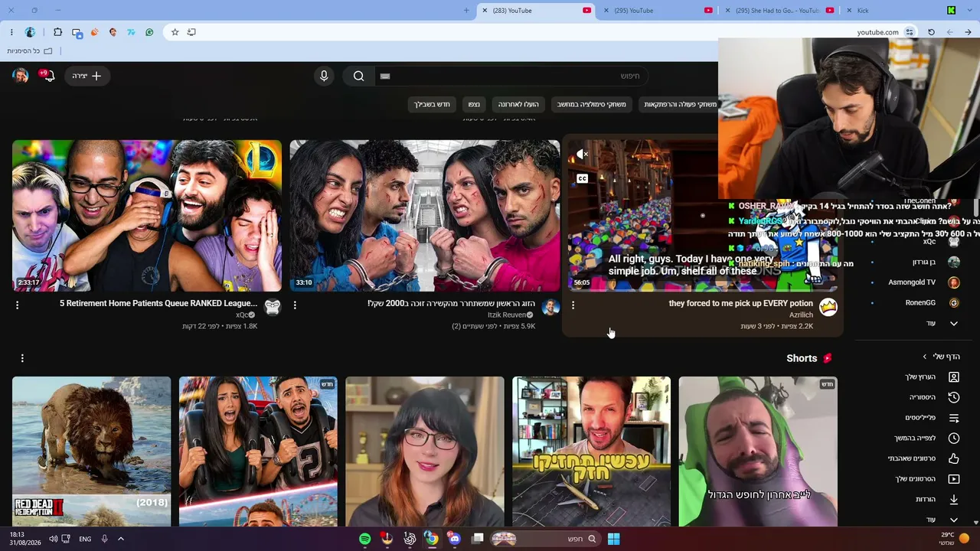Select the 'חדש בשבילך' filter chip

433,104
